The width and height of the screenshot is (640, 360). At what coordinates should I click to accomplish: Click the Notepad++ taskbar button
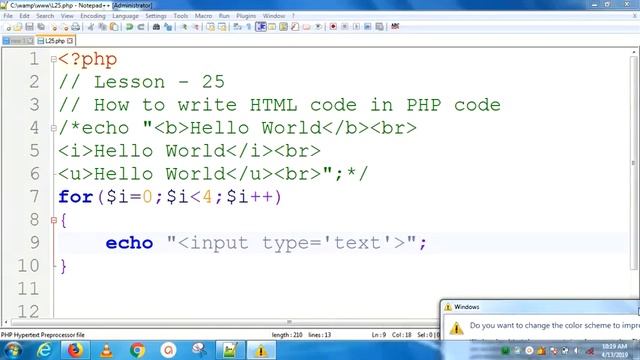coord(230,350)
